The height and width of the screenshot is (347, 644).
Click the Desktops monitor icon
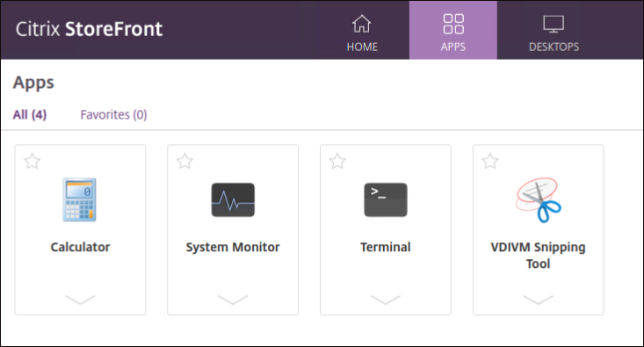[554, 25]
